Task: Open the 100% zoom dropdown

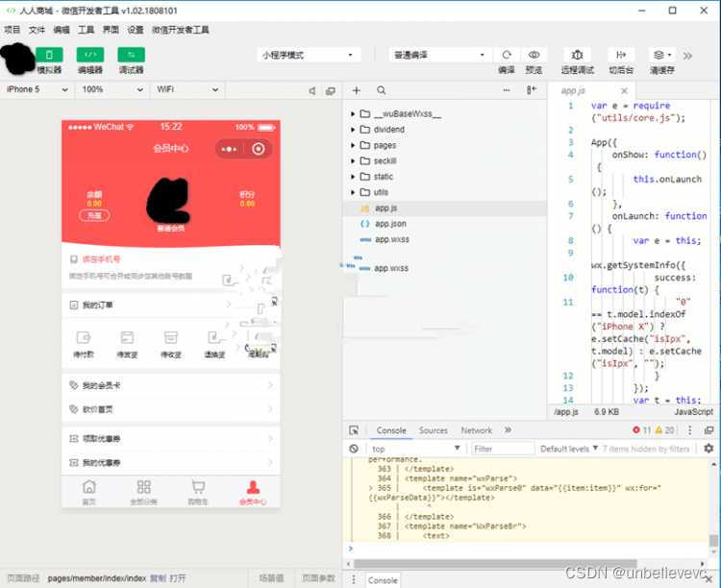Action: click(x=112, y=89)
